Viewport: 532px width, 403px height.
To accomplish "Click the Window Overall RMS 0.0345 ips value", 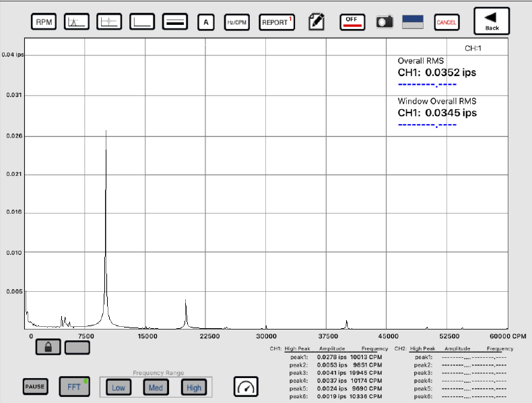I will coord(437,113).
